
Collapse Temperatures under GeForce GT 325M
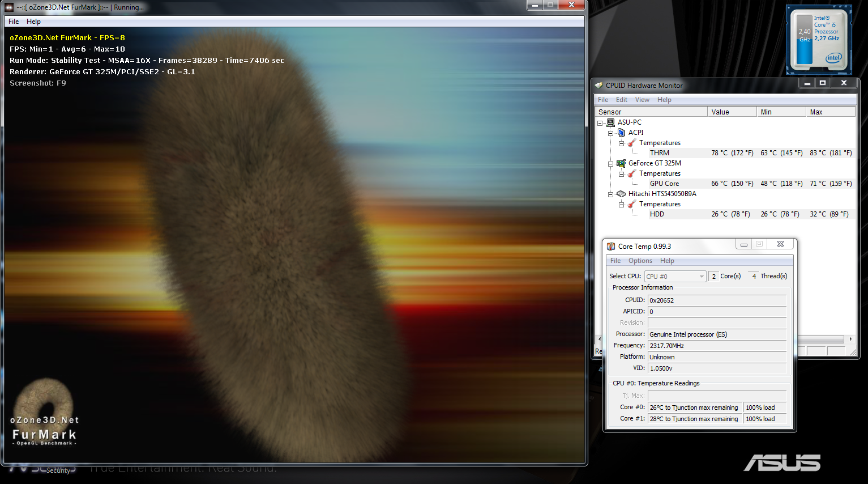(x=622, y=174)
